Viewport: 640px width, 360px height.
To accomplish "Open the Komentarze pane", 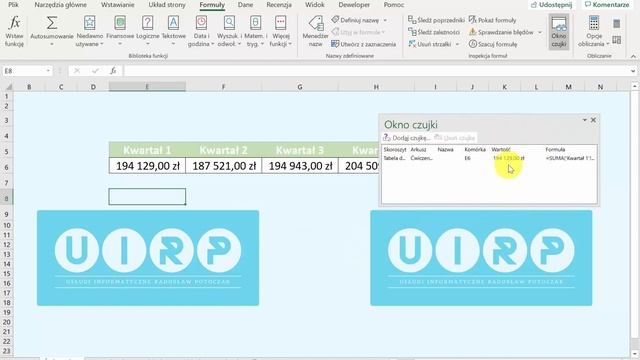I will 607,5.
